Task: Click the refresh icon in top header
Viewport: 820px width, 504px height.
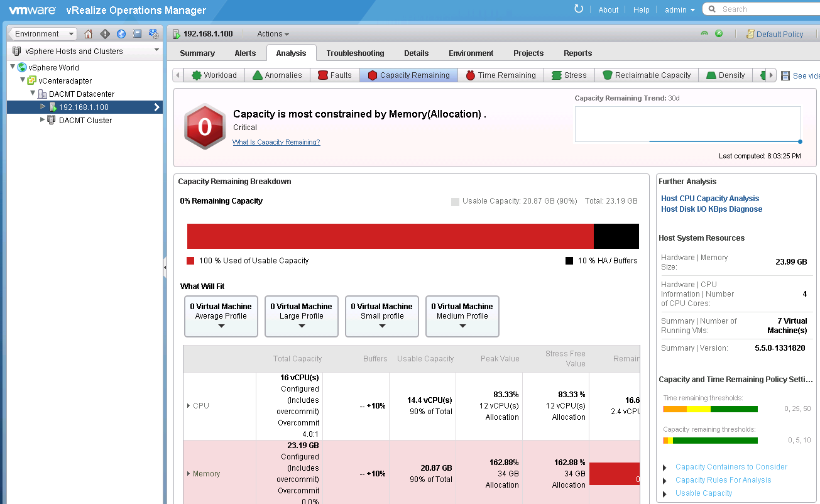Action: click(579, 9)
